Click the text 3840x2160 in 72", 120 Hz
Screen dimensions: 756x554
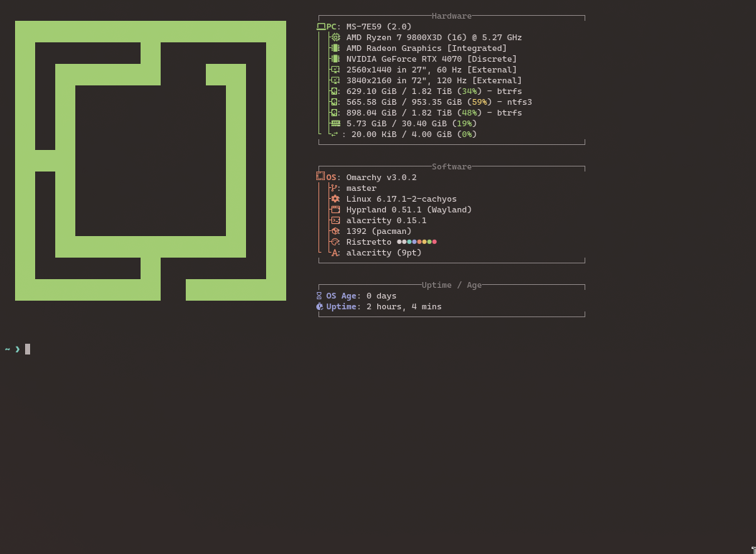tap(407, 80)
